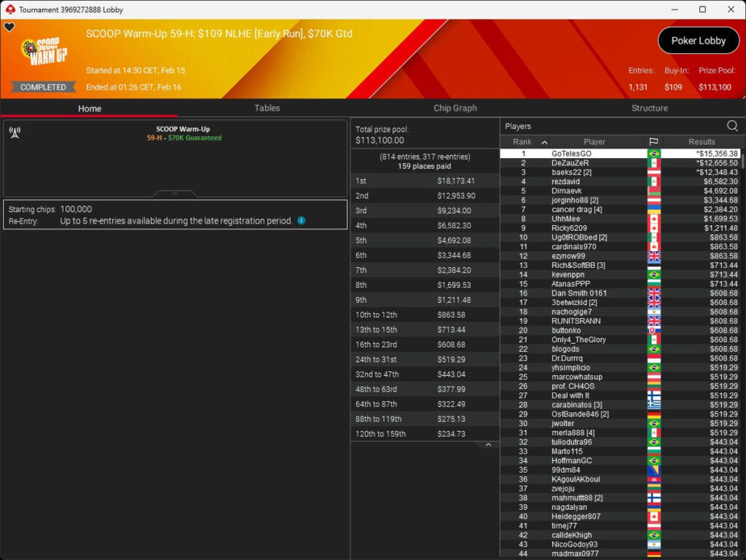Select player DeZauZeR in the list
Viewport: 746px width, 560px height.
point(570,163)
